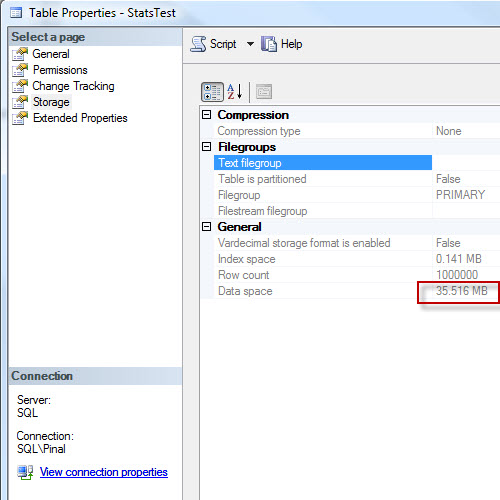Click the Compression type value None
This screenshot has width=500, height=500.
click(449, 131)
